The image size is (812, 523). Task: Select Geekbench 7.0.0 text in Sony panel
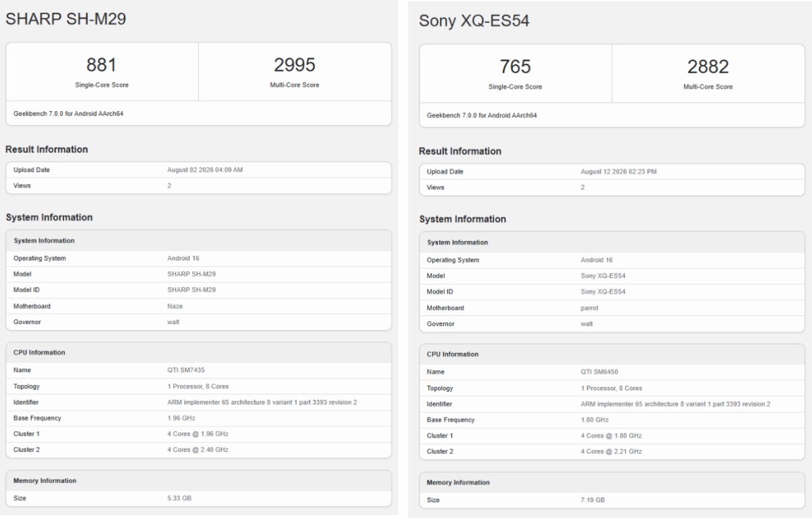pos(482,116)
